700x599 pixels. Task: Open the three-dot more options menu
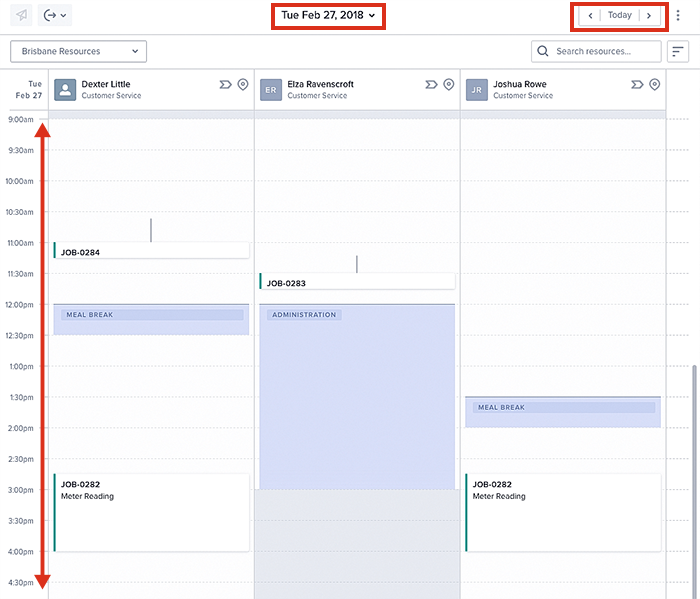(x=678, y=16)
